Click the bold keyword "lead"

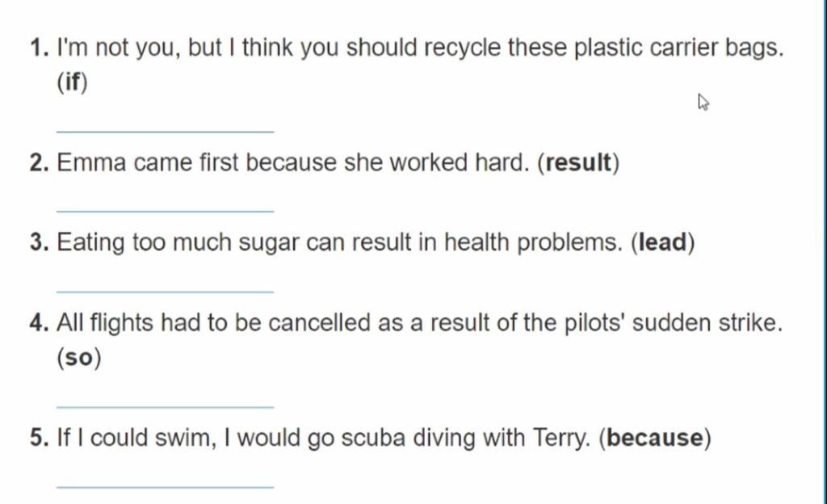[x=663, y=242]
